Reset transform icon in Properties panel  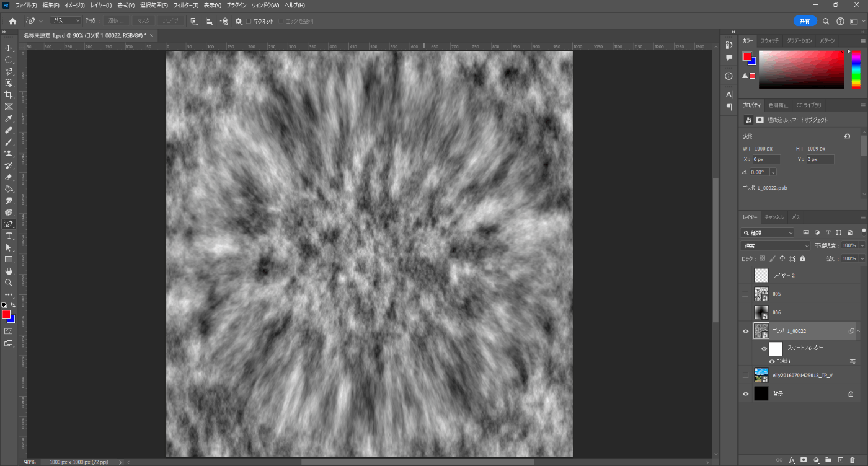tap(848, 136)
